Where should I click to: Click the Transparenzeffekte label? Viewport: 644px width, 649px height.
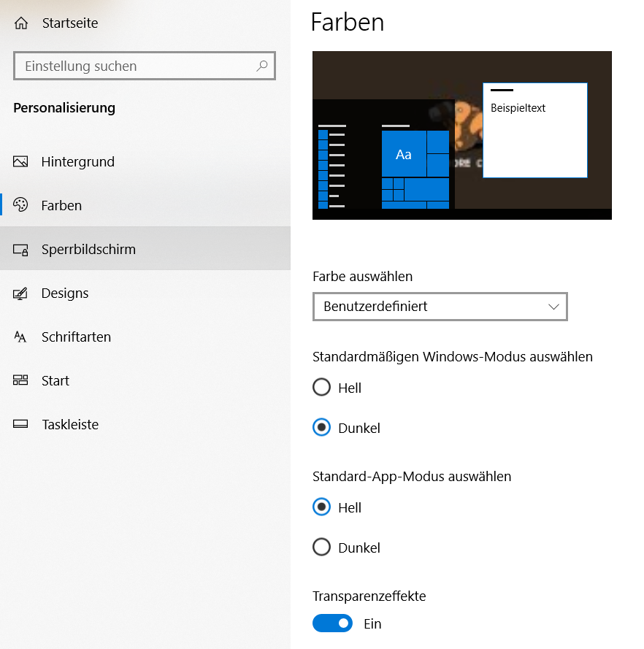369,596
